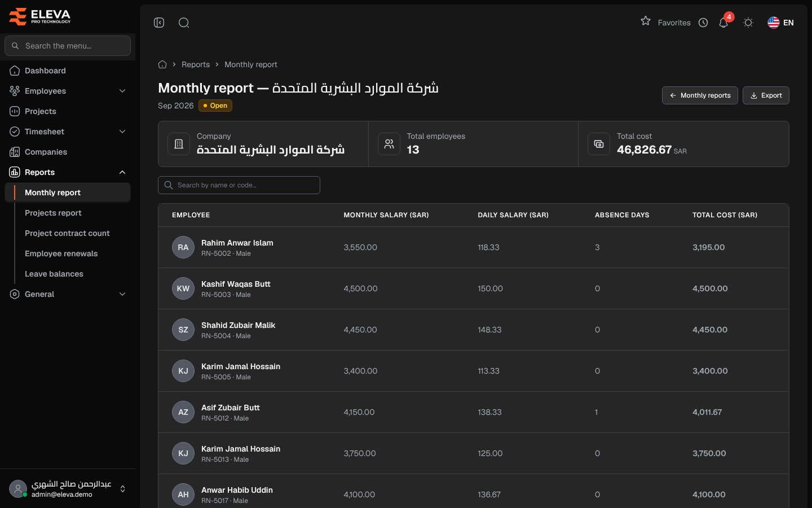Click the SZ avatar for Shahid Zubair Malik

[183, 330]
